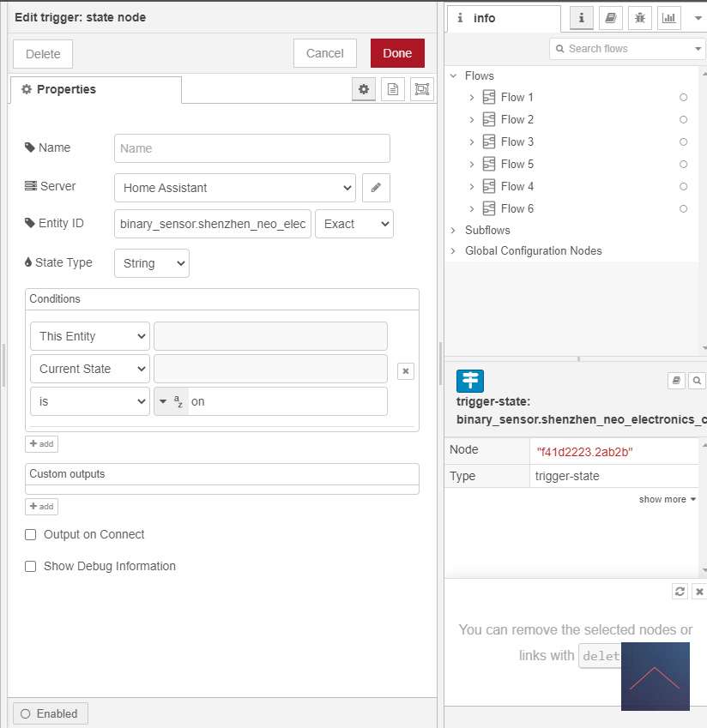
Task: Cancel editing the trigger node
Action: click(x=324, y=53)
